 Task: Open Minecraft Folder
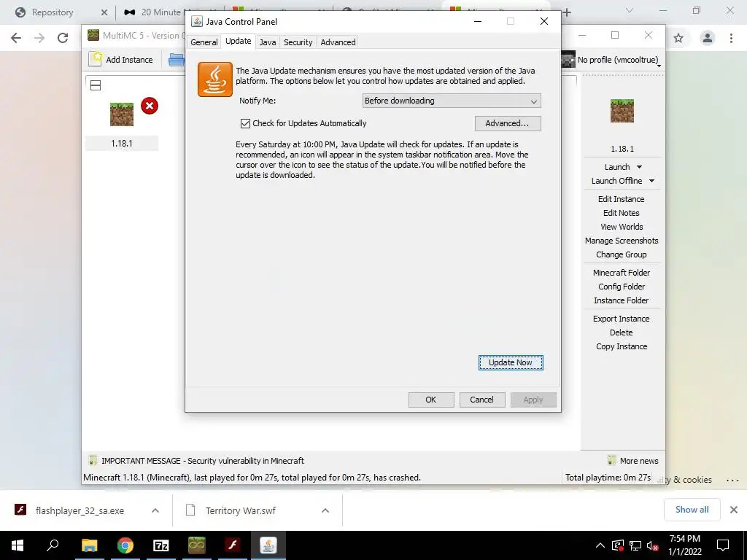click(622, 273)
